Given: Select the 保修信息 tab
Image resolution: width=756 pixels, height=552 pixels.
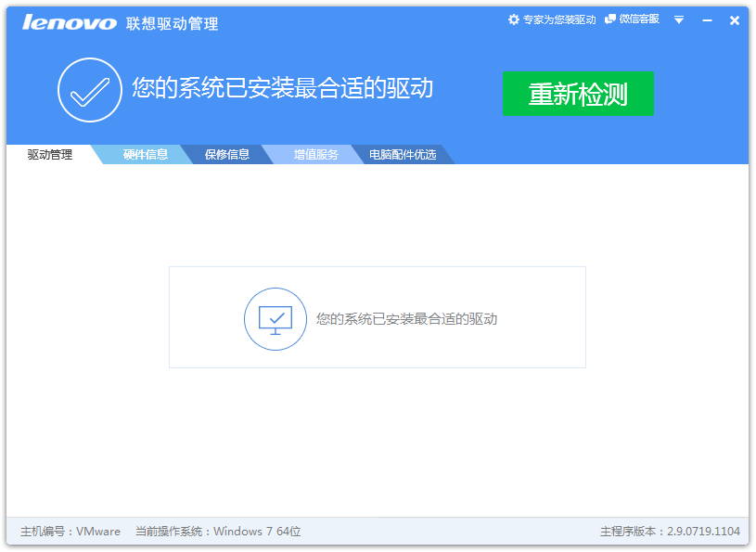Looking at the screenshot, I should (227, 155).
